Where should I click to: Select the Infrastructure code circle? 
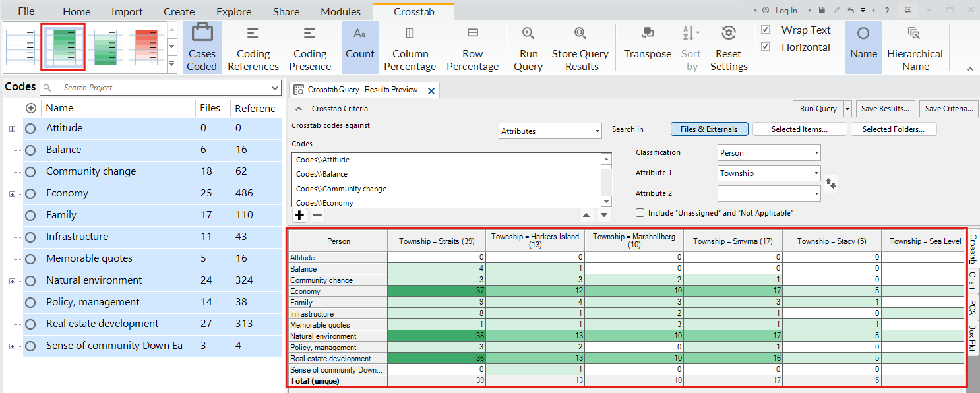tap(30, 237)
